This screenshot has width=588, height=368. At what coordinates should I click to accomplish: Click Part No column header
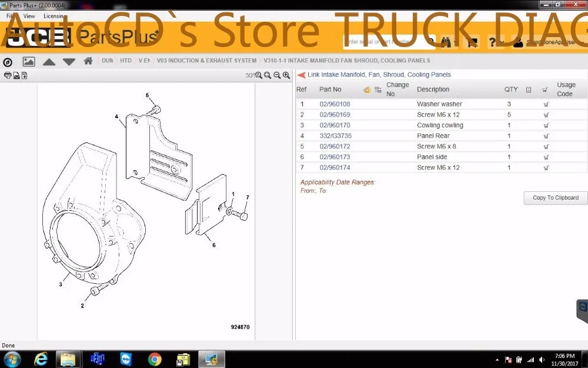[330, 89]
